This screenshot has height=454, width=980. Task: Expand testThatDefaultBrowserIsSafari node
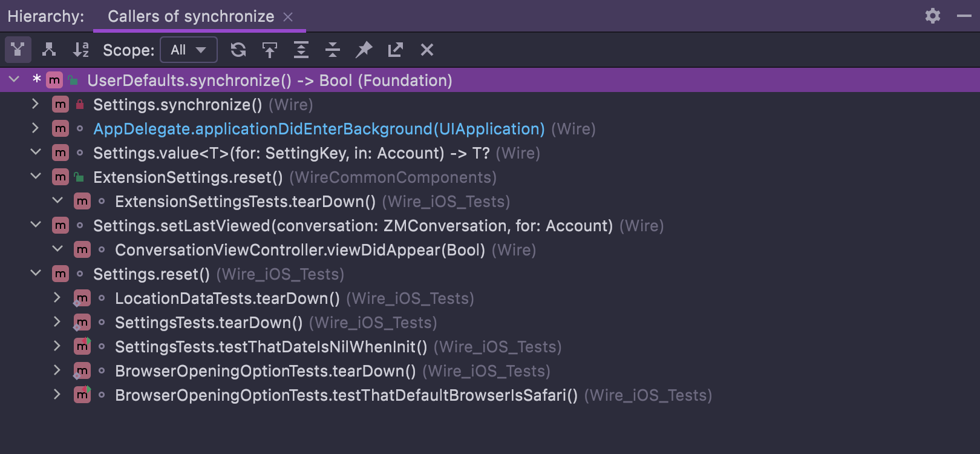tap(57, 395)
